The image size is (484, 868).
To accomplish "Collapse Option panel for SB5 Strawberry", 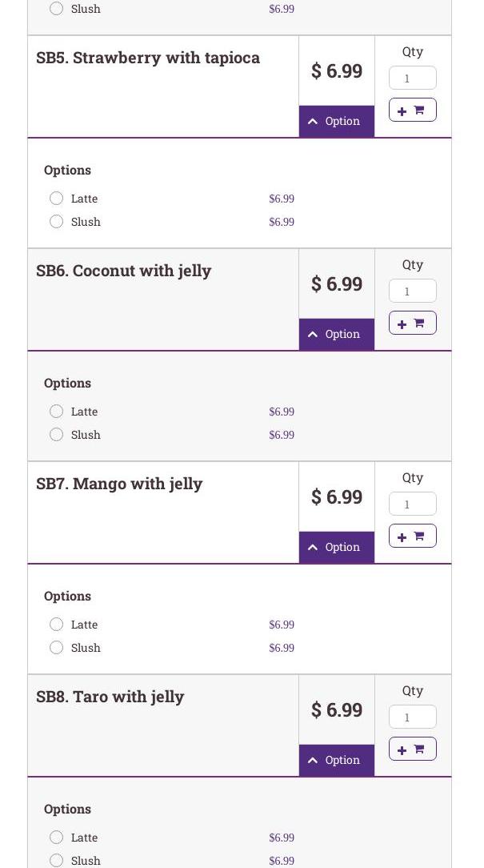I will [336, 121].
